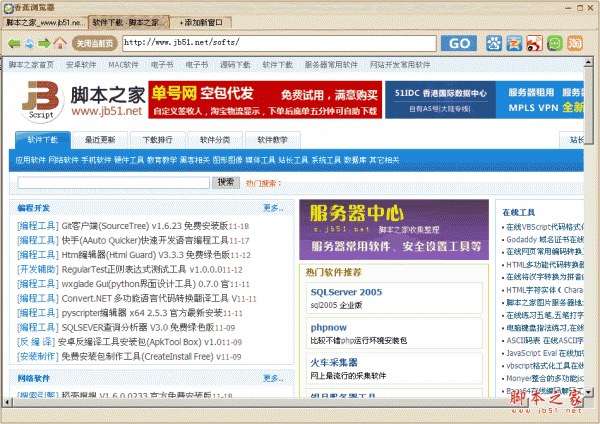Click the 51IDC 香港国际数据中心 banner
600x424 pixels.
[440, 99]
